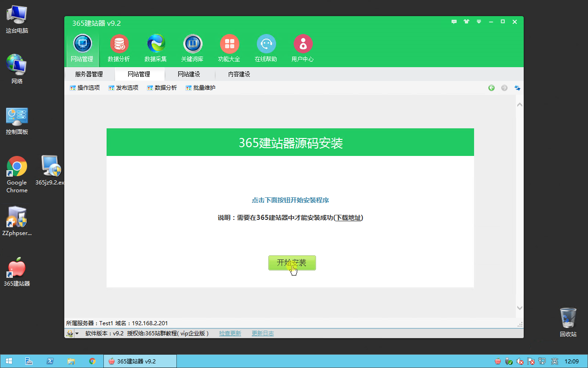The width and height of the screenshot is (588, 368).
Task: Select the 回收站 recycle bin icon
Action: click(568, 322)
